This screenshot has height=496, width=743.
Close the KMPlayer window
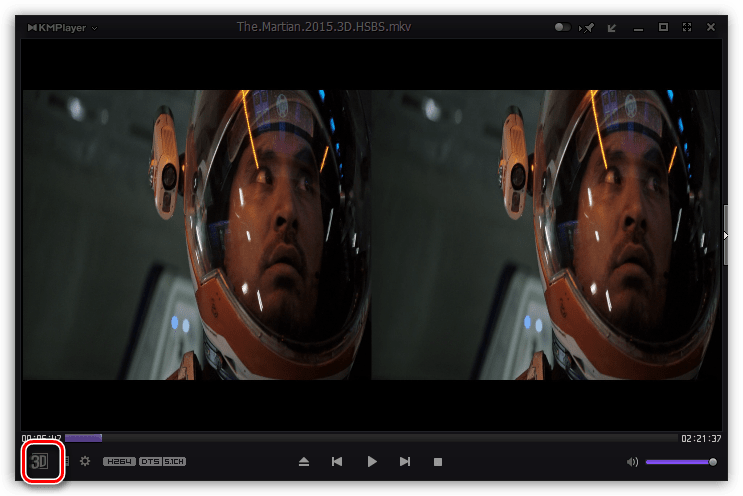click(711, 27)
